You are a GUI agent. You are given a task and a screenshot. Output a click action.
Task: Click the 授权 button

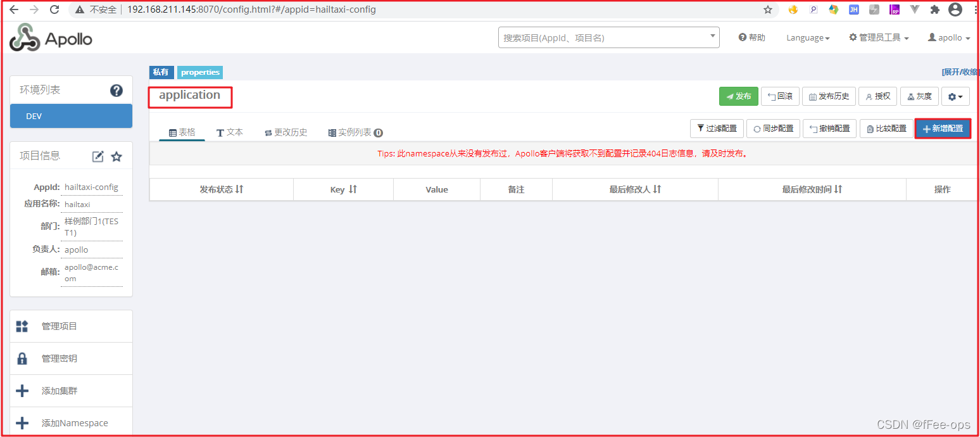click(877, 96)
